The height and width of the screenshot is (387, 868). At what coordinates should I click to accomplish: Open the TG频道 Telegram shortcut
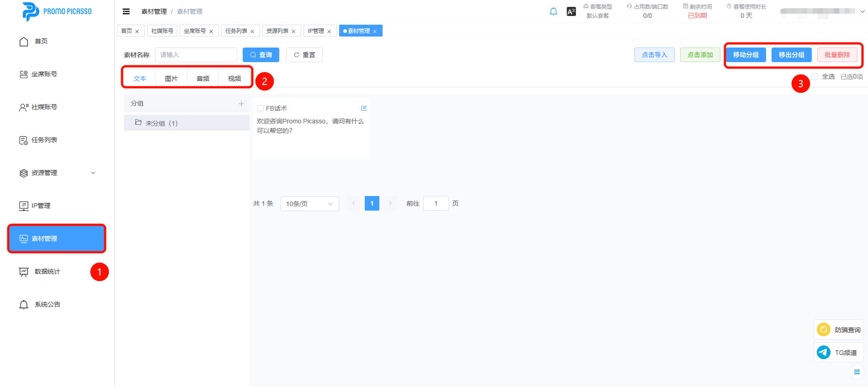click(838, 352)
